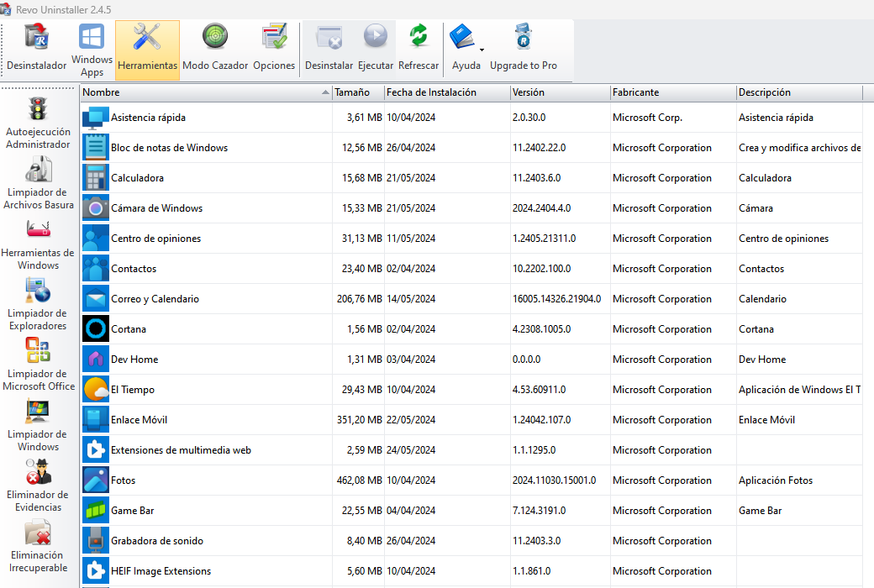This screenshot has width=874, height=588.
Task: Click the 'El Tiempo' name in list
Action: pos(133,390)
